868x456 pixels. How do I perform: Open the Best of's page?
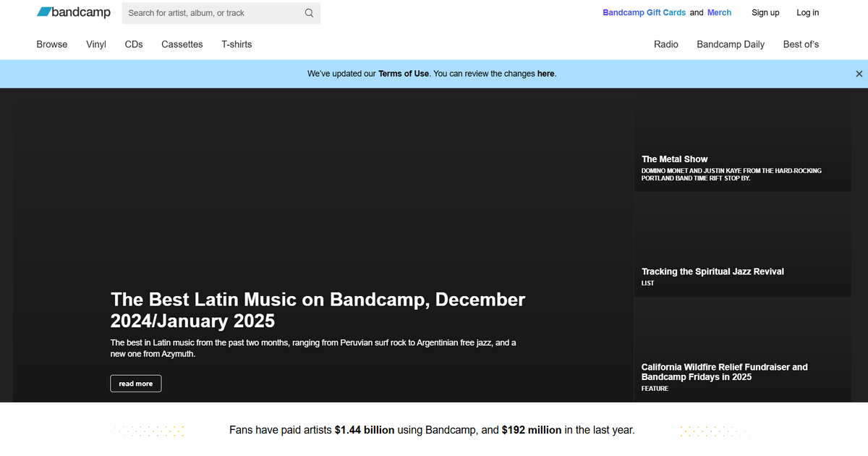click(801, 44)
